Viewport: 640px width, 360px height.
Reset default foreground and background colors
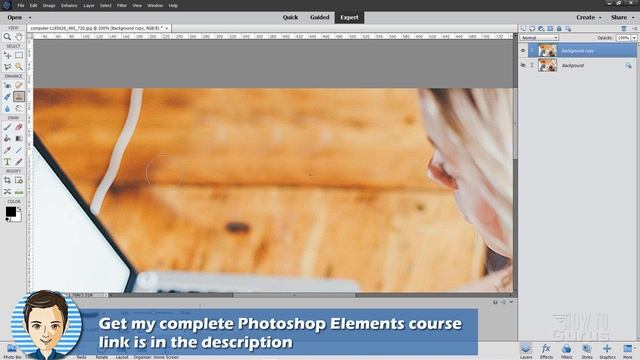8,220
